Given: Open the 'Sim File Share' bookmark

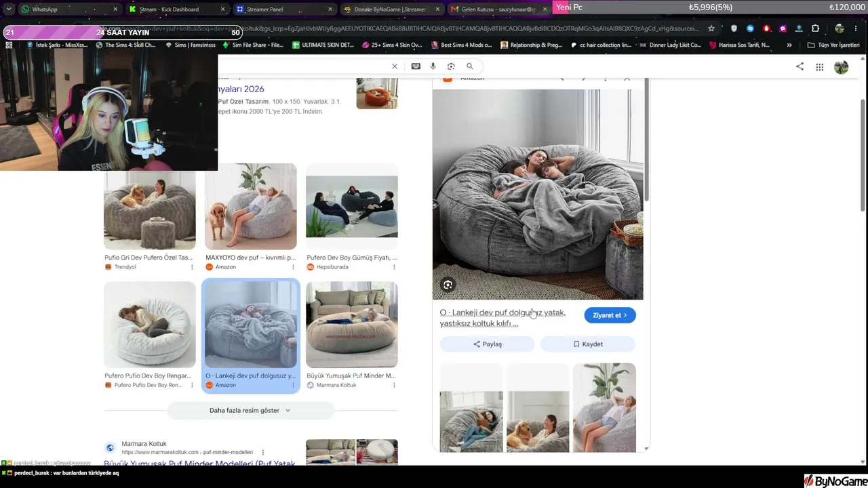Looking at the screenshot, I should click(254, 45).
